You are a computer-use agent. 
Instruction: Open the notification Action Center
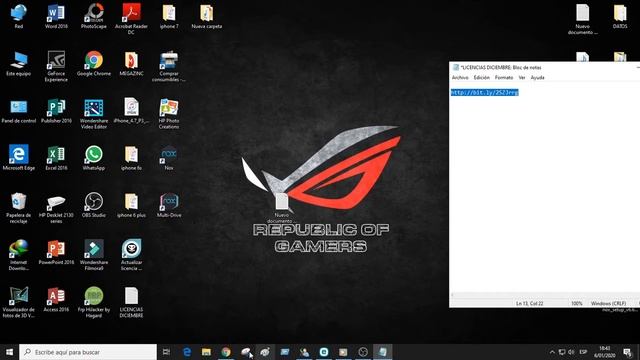point(628,352)
